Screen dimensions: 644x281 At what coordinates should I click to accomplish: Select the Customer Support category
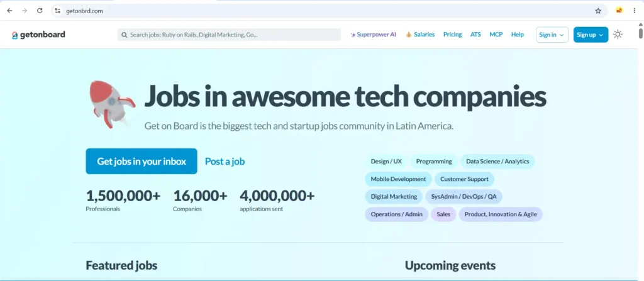464,179
